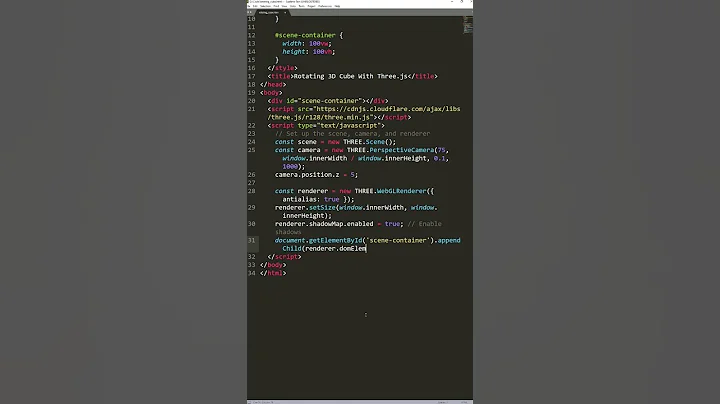Open the Help menu
The image size is (720, 404).
[x=337, y=6]
